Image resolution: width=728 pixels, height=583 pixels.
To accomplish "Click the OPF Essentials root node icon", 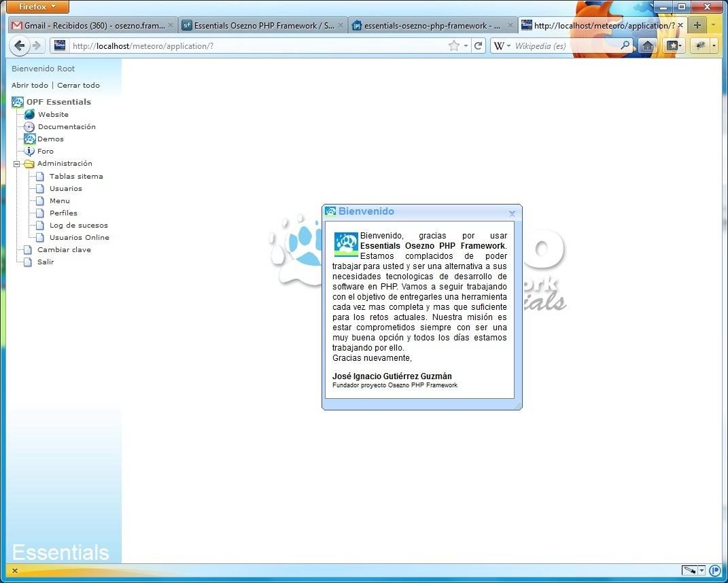I will pyautogui.click(x=17, y=101).
